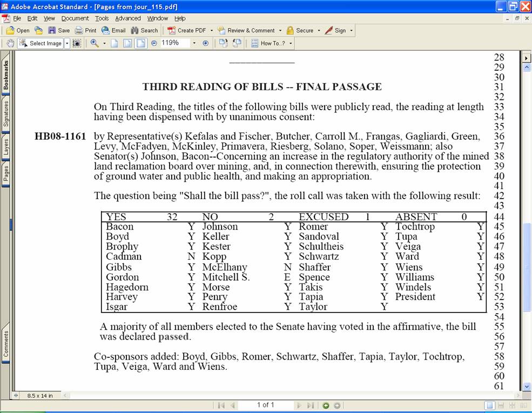Open Review & Comment tools
The height and width of the screenshot is (413, 532).
point(246,31)
